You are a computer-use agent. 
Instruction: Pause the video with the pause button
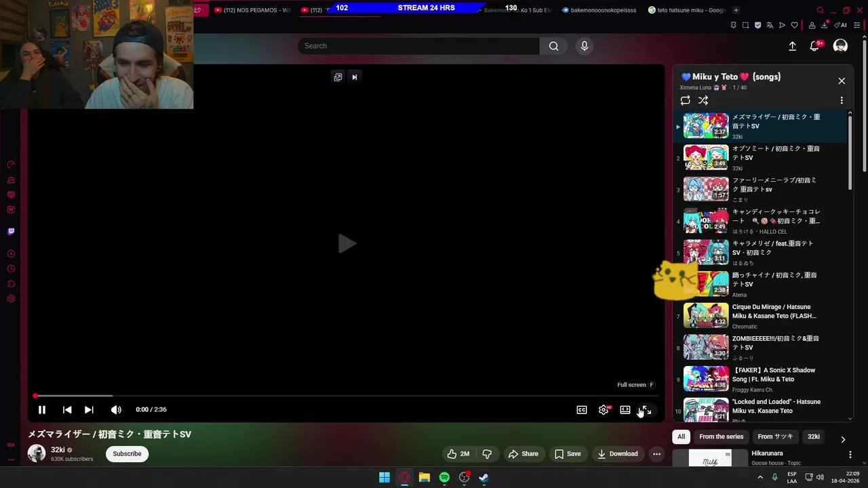[x=41, y=409]
